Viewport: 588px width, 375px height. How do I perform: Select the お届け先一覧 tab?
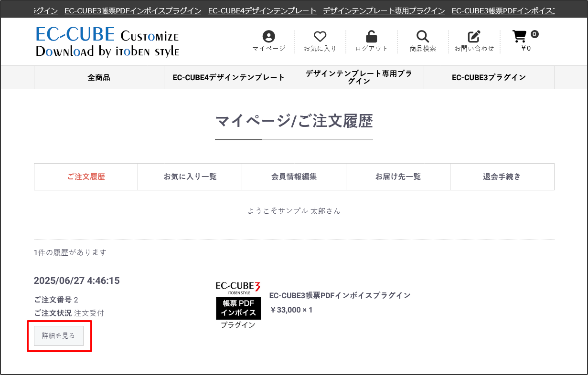pos(398,177)
